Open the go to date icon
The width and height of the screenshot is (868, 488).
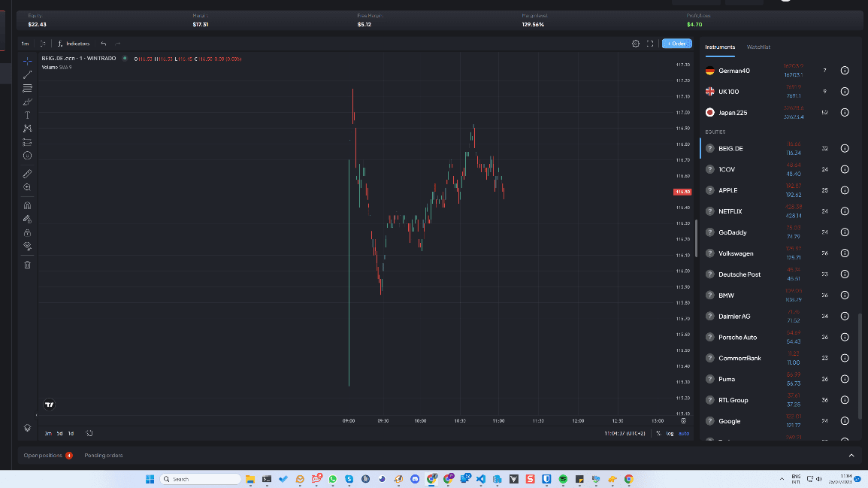click(x=89, y=434)
